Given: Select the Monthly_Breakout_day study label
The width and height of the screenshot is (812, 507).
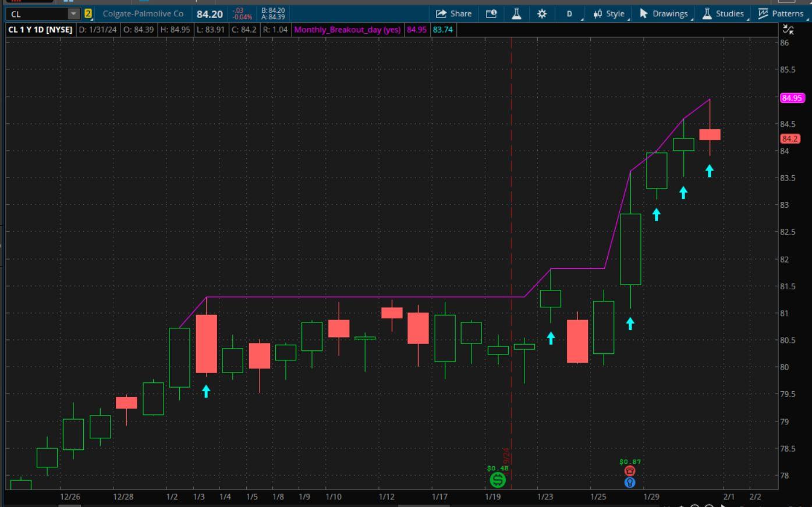Looking at the screenshot, I should [348, 29].
